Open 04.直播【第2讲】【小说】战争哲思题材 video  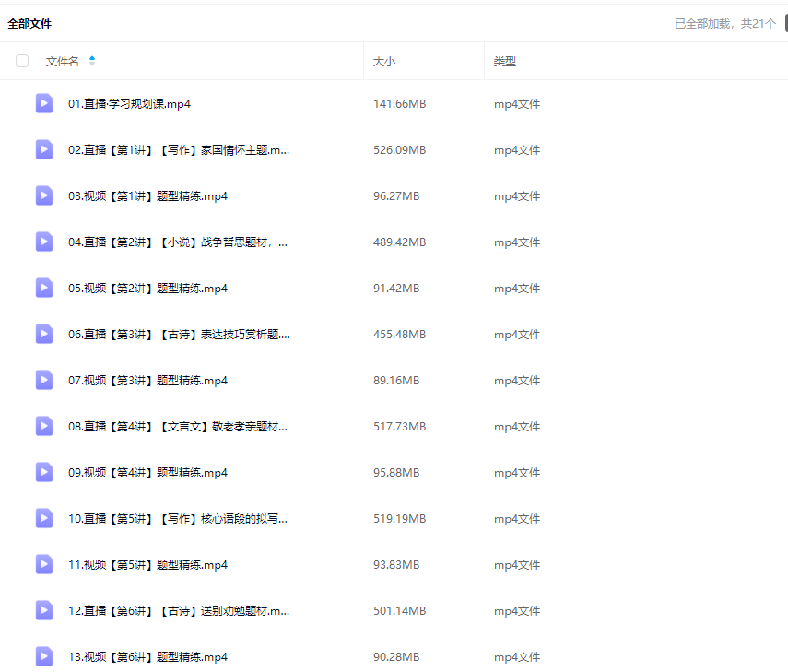coord(178,242)
